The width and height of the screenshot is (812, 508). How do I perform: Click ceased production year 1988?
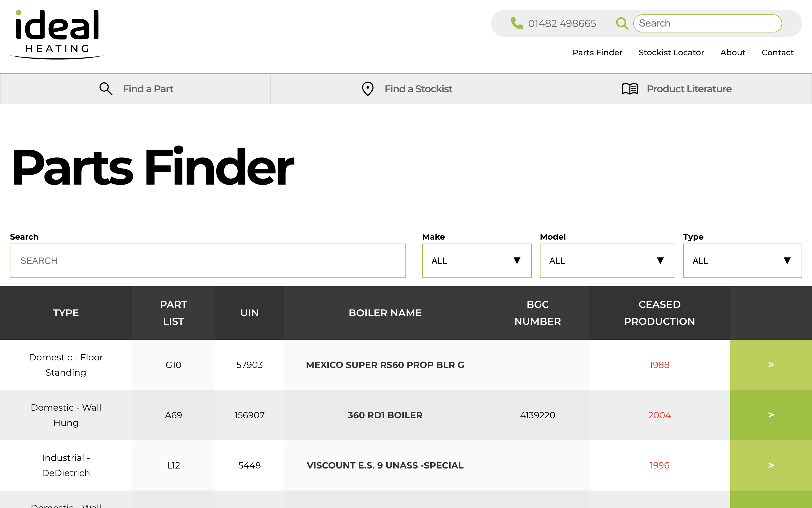pos(659,365)
